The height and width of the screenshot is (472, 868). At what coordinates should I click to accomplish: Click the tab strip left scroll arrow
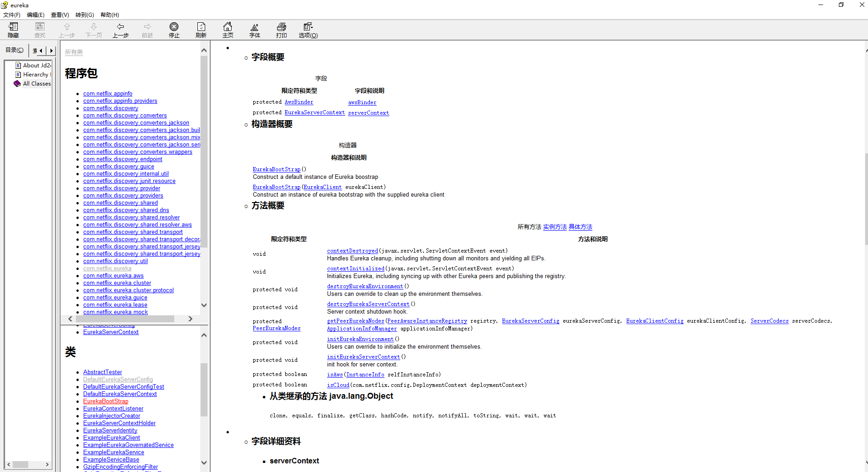[x=41, y=51]
